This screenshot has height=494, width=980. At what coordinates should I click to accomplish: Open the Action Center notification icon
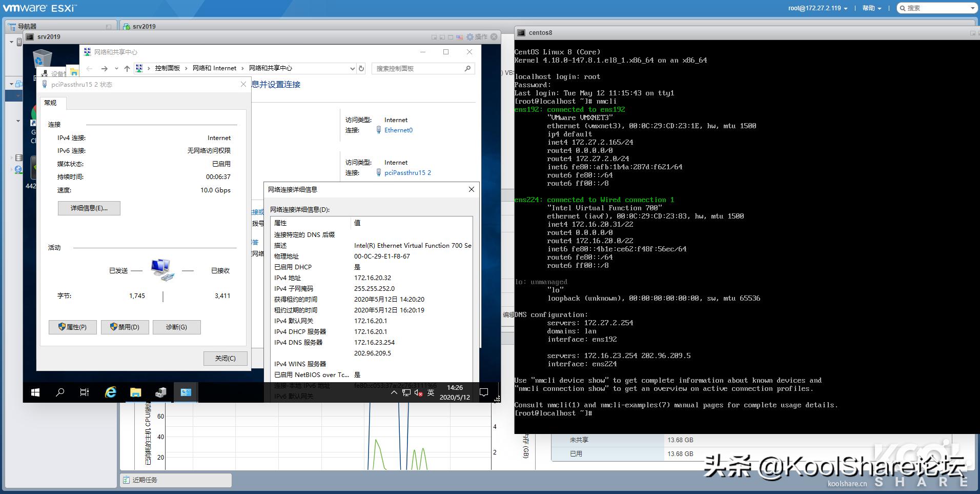pos(484,392)
